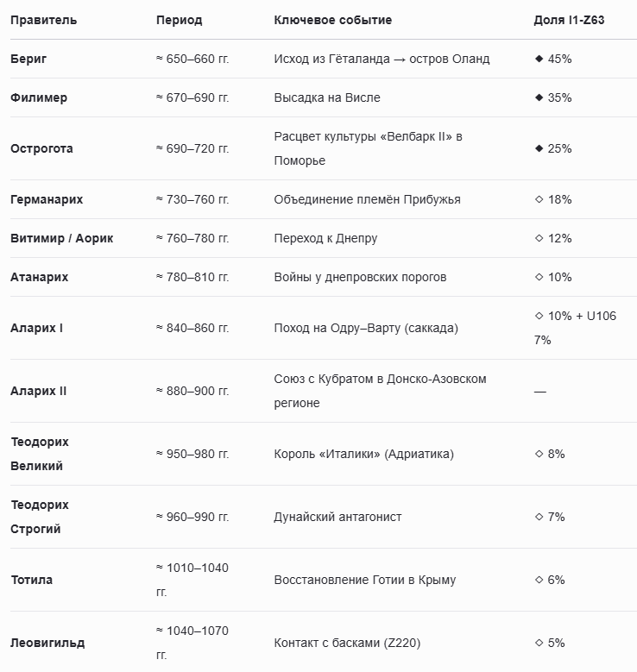Click the hollow diamond next to 6%
Viewport: 637px width, 672px height.
(539, 580)
